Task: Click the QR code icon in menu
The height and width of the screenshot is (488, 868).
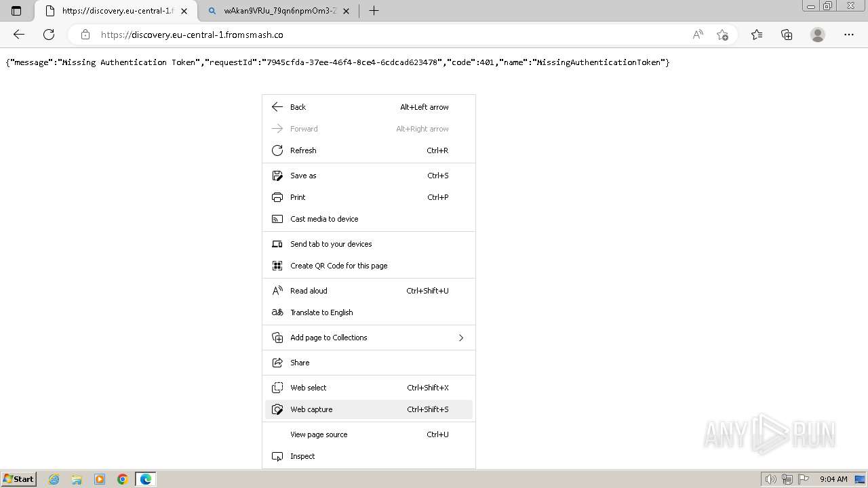Action: point(277,266)
